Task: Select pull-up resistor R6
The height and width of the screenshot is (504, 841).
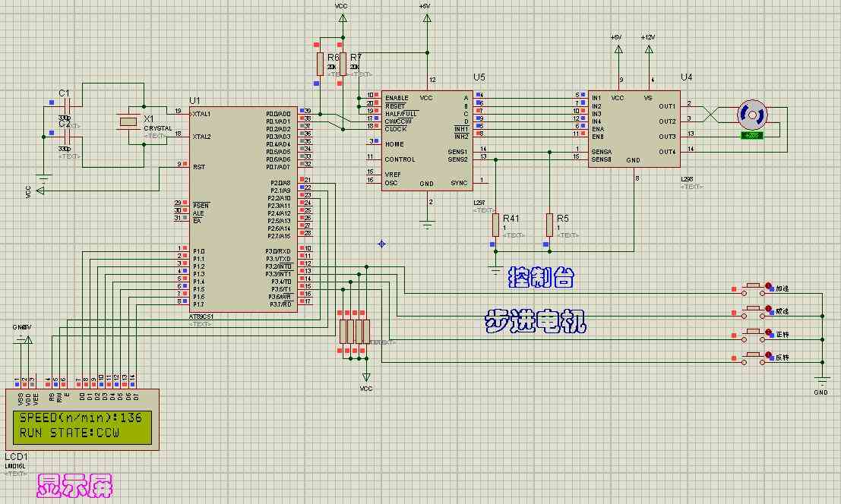Action: (320, 65)
